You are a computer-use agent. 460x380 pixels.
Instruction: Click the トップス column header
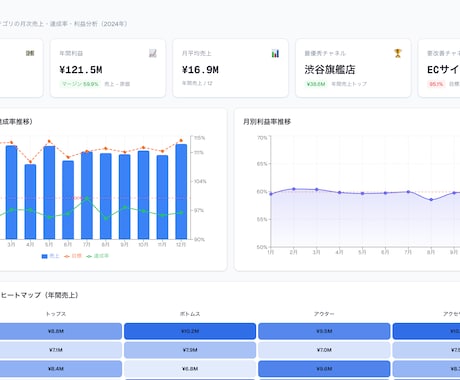56,314
